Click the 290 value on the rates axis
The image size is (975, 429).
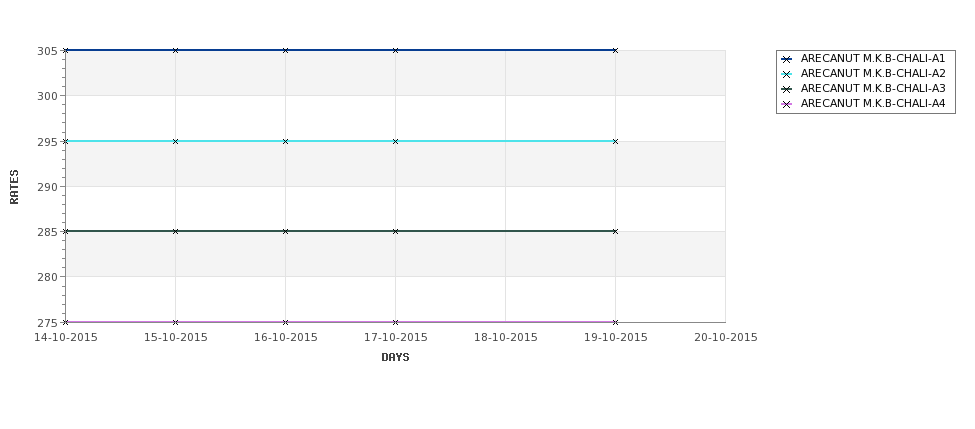point(47,187)
